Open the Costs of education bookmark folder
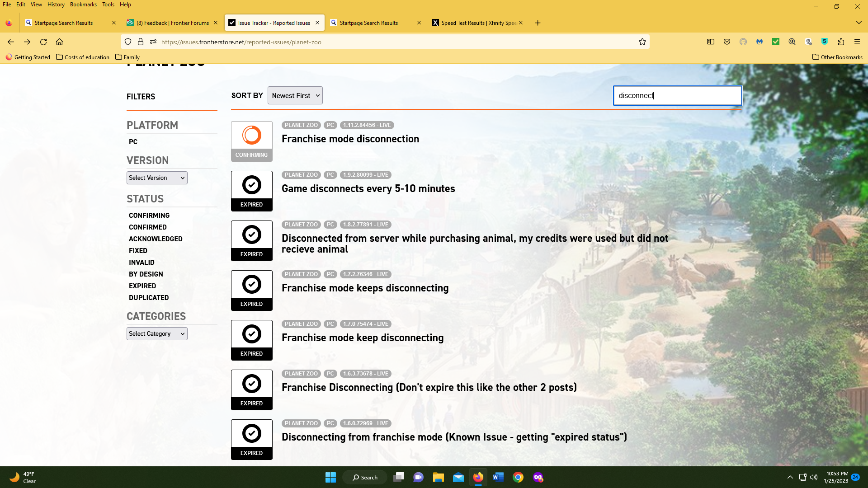The height and width of the screenshot is (488, 868). 83,57
